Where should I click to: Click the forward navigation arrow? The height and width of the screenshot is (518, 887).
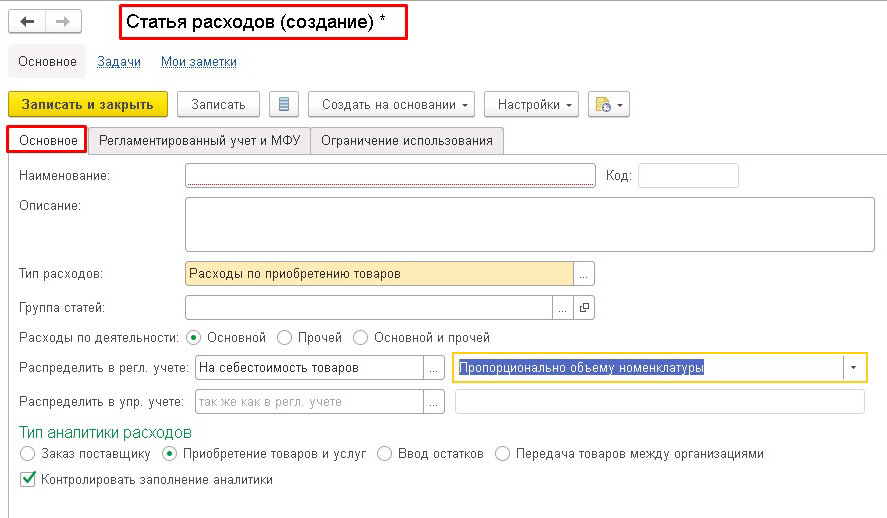click(x=63, y=21)
